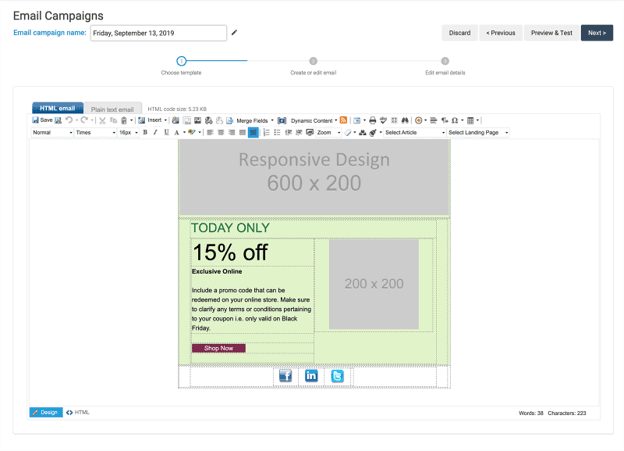
Task: Click the Redo arrow icon
Action: [84, 120]
